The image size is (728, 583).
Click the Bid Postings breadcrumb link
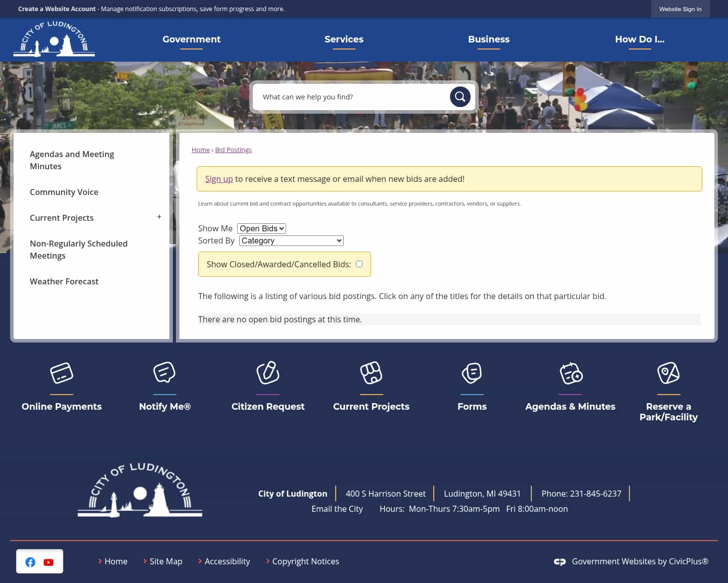[x=234, y=150]
